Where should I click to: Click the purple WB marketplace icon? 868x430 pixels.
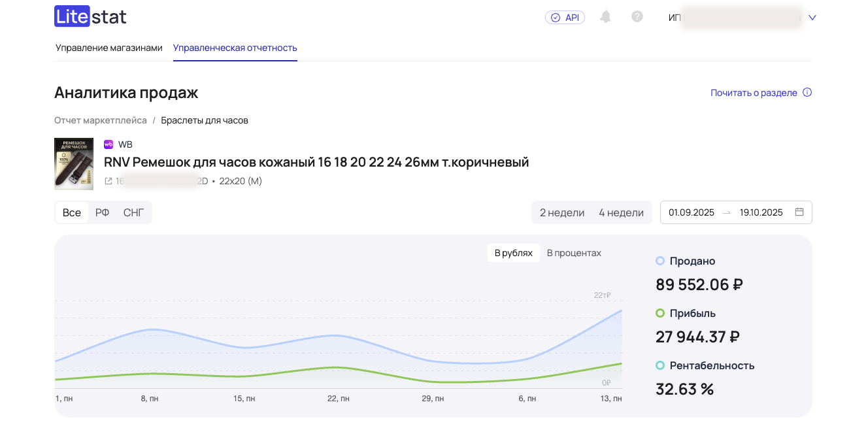point(108,144)
